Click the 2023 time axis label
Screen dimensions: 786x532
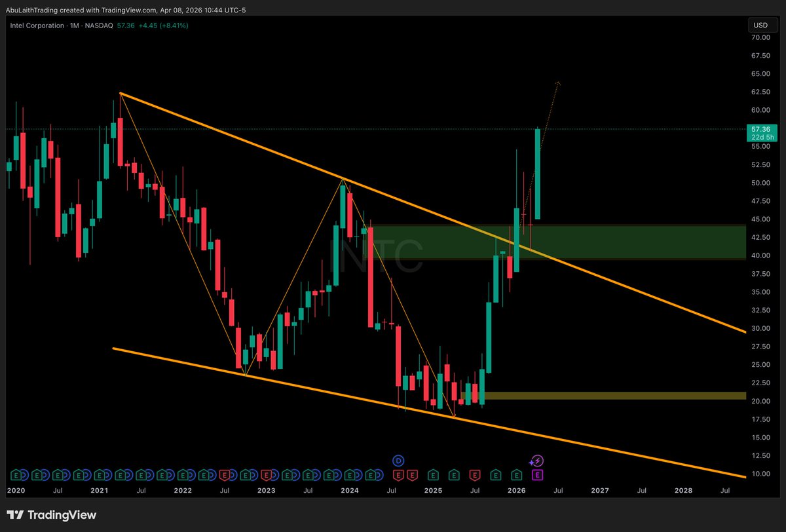tap(266, 490)
